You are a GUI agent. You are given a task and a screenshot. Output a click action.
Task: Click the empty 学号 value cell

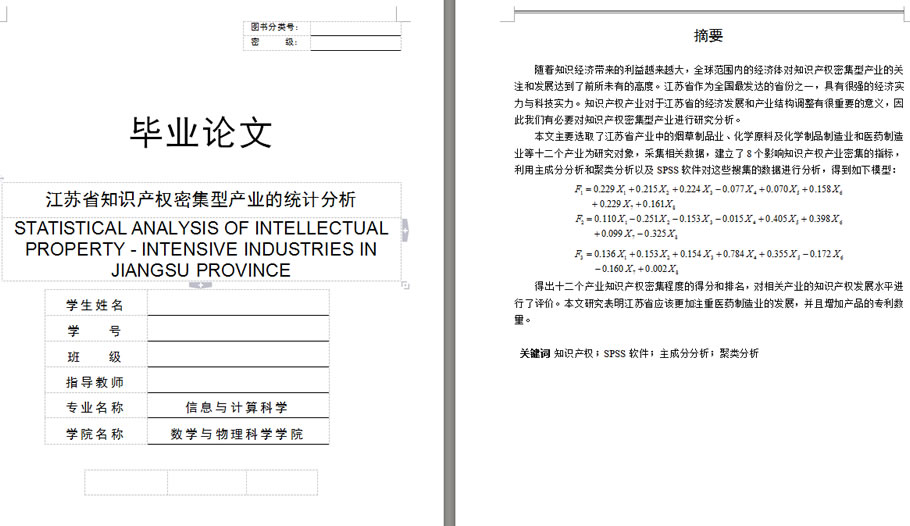pyautogui.click(x=238, y=330)
